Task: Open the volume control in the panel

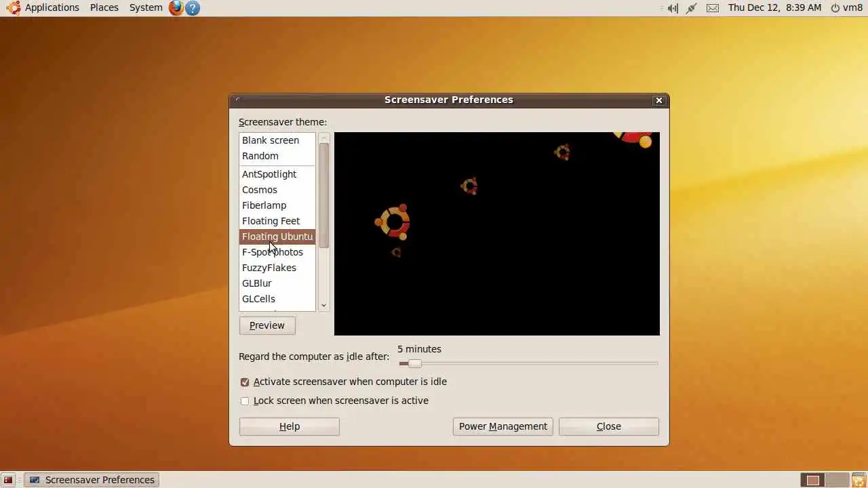Action: [x=672, y=8]
